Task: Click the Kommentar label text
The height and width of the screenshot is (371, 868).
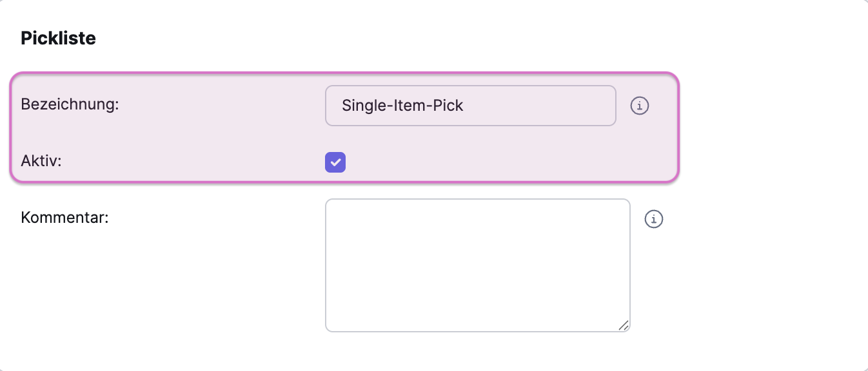Action: pos(64,217)
